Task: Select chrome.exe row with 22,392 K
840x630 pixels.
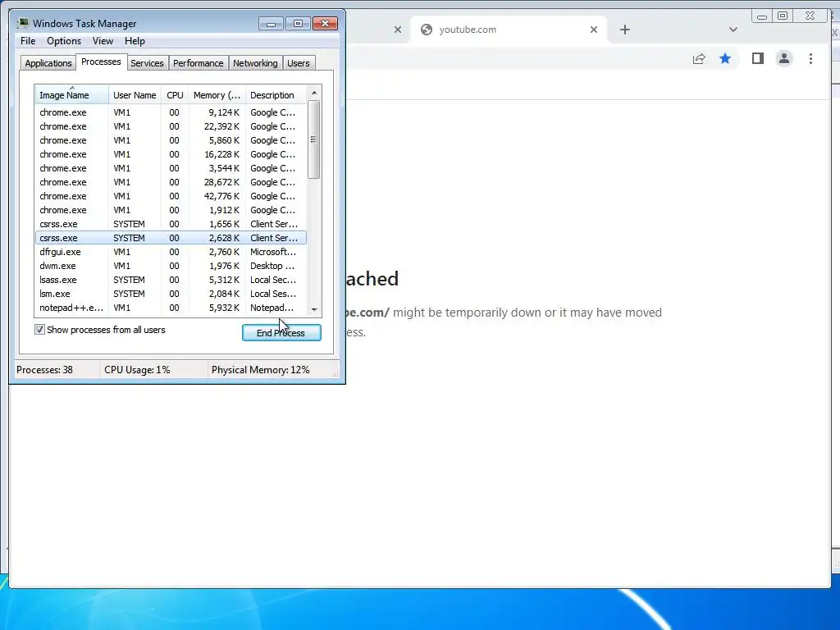Action: [171, 126]
